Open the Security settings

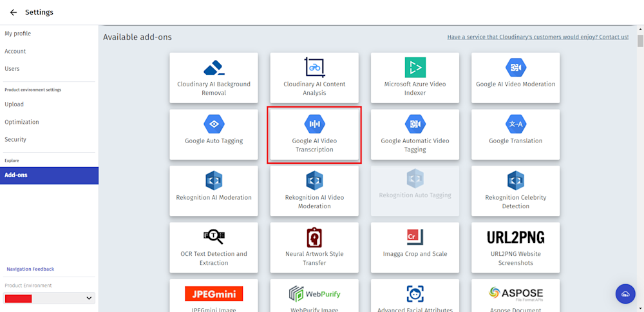click(x=15, y=139)
